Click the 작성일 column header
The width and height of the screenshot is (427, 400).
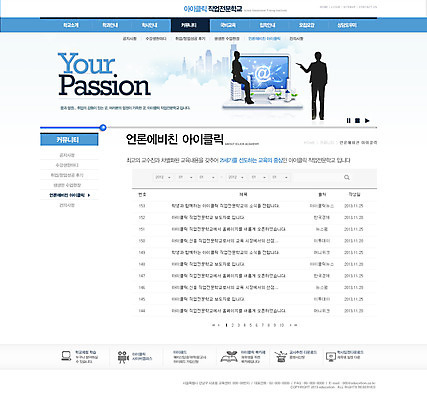354,194
